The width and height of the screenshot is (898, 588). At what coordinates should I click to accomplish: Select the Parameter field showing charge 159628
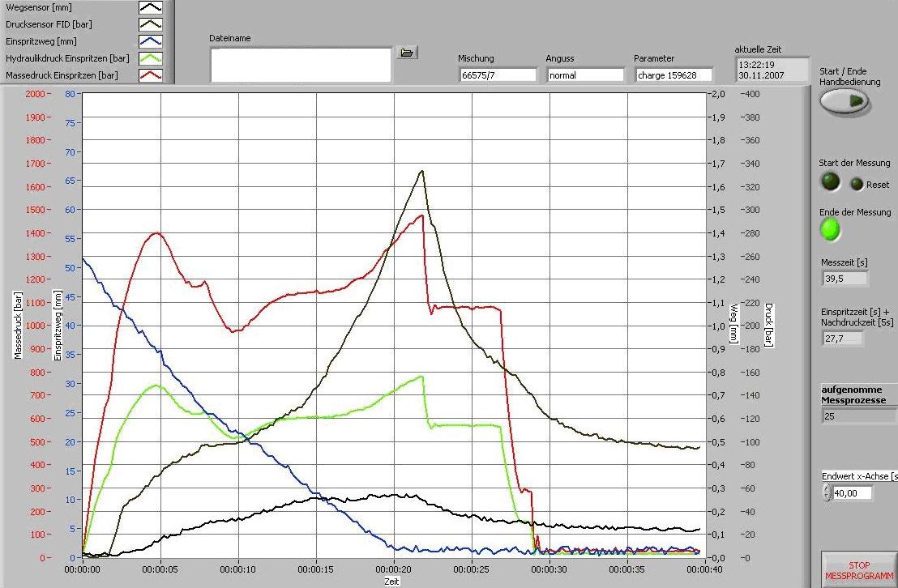(673, 75)
